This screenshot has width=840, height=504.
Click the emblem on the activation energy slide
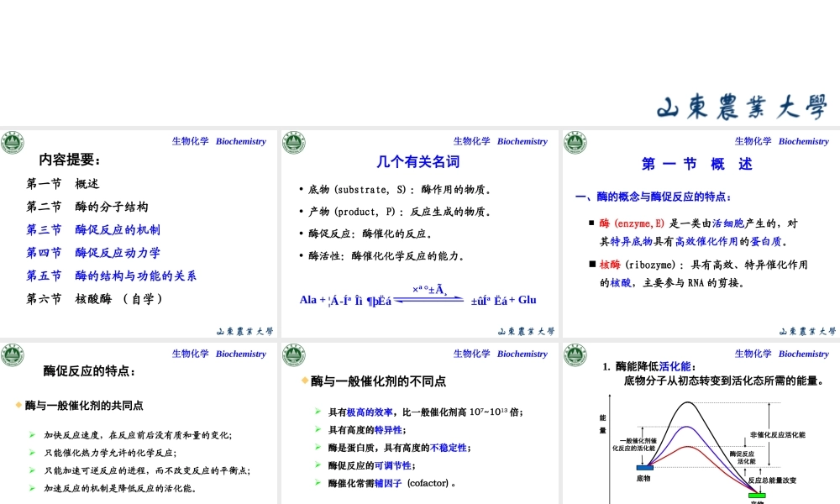(575, 354)
